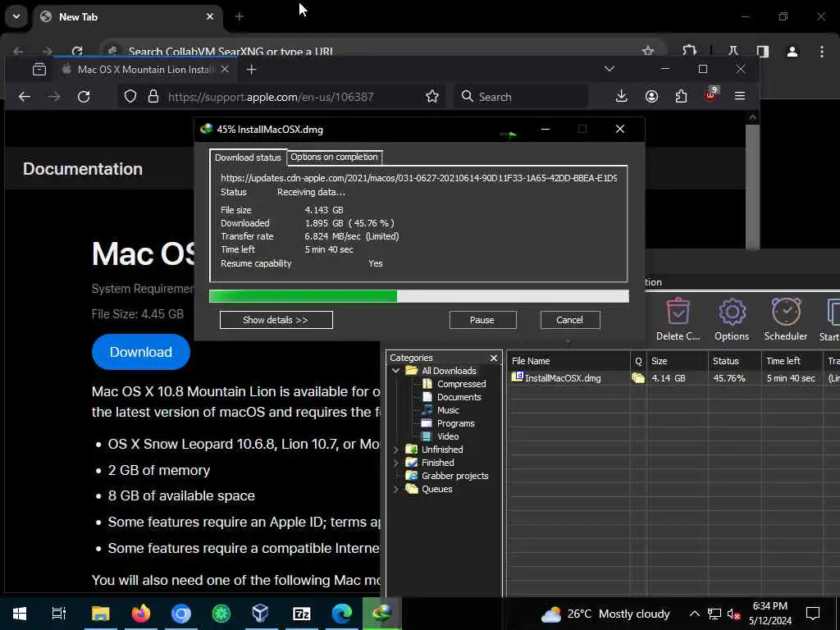Viewport: 840px width, 630px height.
Task: Cancel the InstallMacOSX.dmg download
Action: [x=569, y=320]
